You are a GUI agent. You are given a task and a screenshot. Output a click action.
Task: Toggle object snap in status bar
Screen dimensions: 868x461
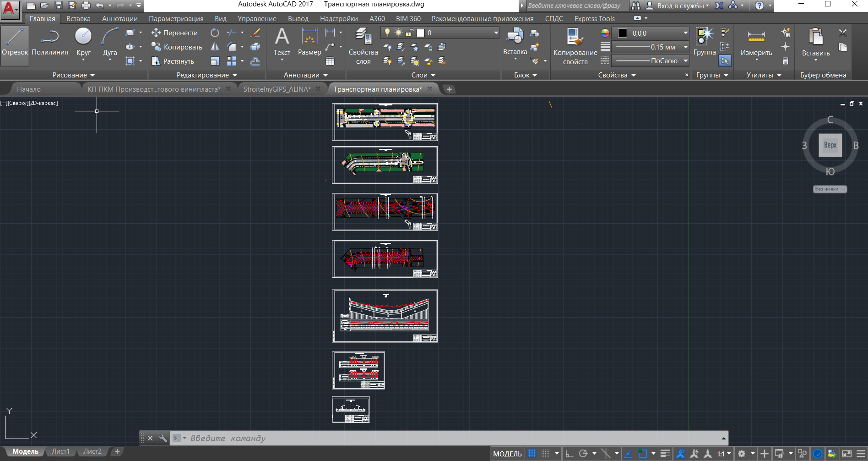(x=642, y=454)
